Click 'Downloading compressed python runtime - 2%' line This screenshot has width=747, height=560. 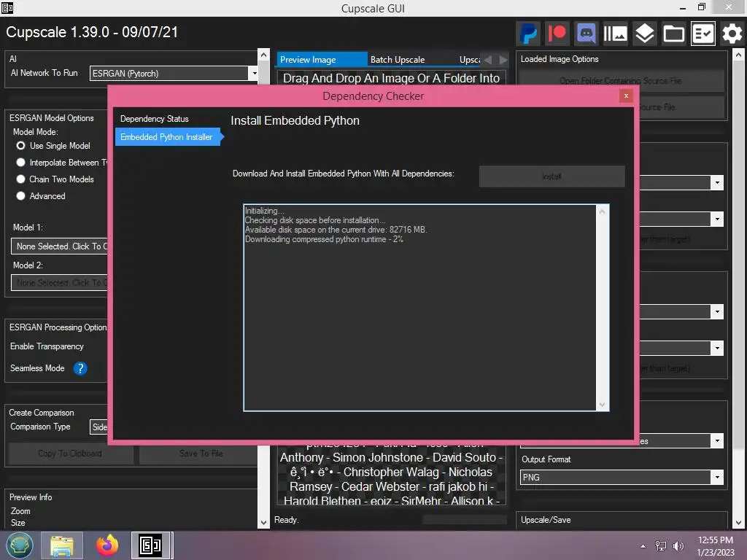(324, 239)
